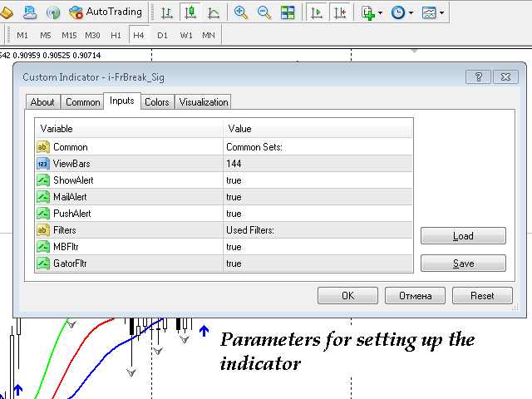Select the ViewBars value 144 field
The height and width of the screenshot is (399, 532).
click(318, 164)
